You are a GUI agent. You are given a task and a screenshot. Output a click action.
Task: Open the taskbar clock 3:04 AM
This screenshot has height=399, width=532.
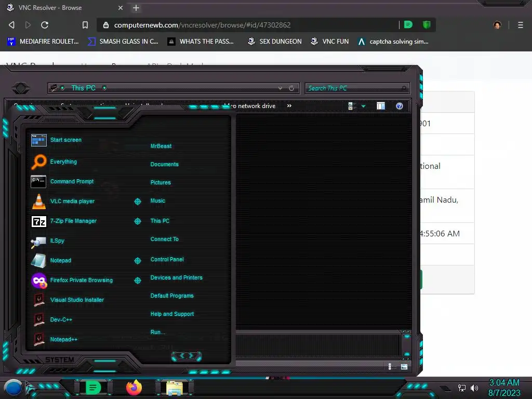[x=504, y=388]
